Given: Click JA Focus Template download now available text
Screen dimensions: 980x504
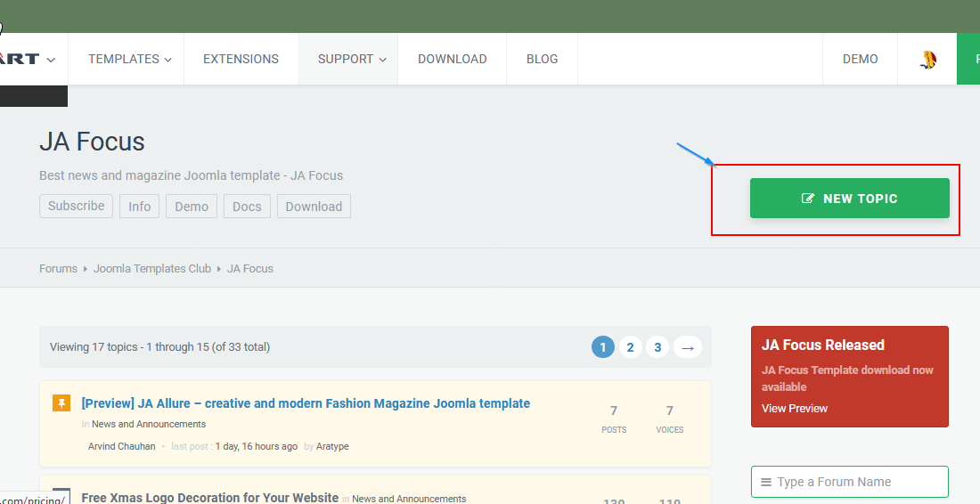Looking at the screenshot, I should tap(847, 378).
